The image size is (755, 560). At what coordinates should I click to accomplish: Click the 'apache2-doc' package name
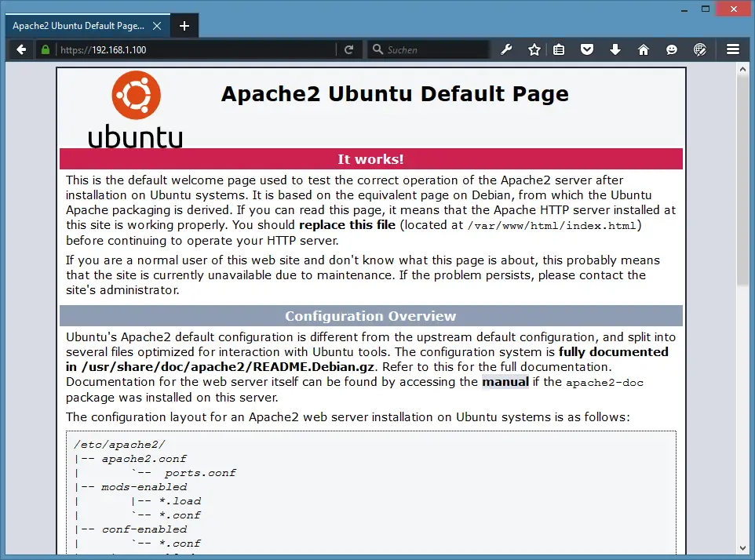click(605, 383)
